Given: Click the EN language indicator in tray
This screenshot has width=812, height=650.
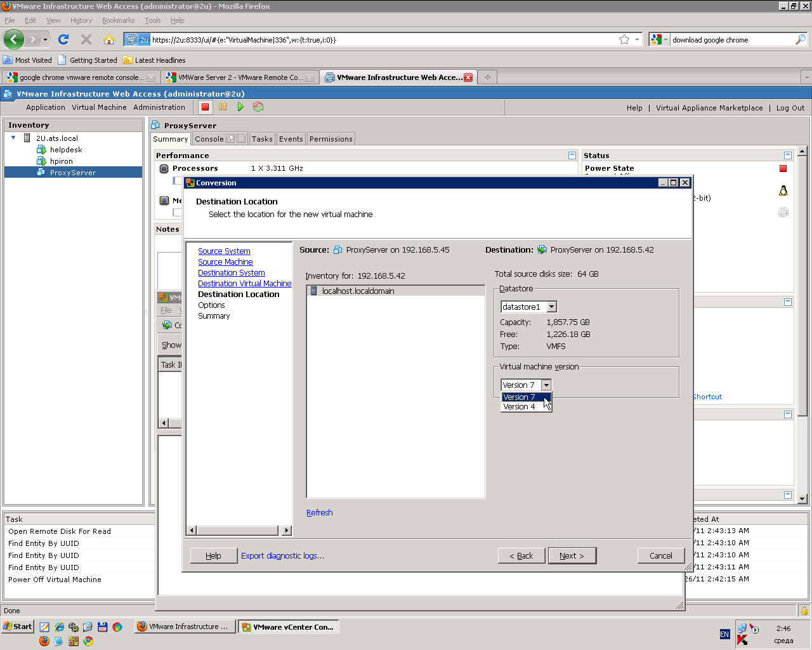Looking at the screenshot, I should click(724, 634).
